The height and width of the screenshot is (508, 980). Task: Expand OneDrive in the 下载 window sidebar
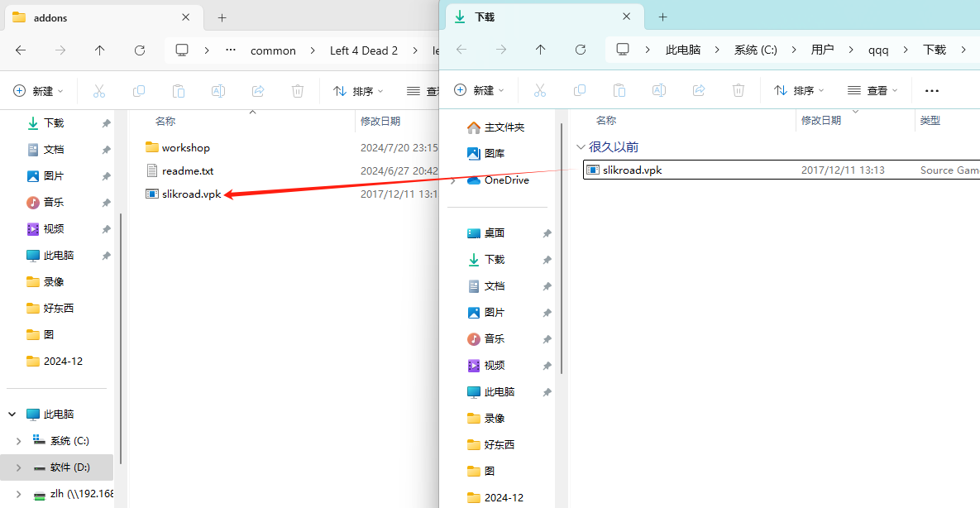coord(453,180)
